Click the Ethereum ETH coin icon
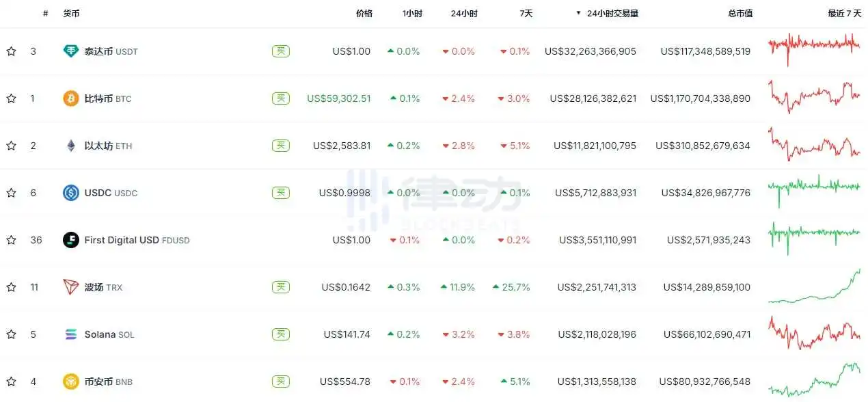Image resolution: width=868 pixels, height=402 pixels. click(71, 146)
